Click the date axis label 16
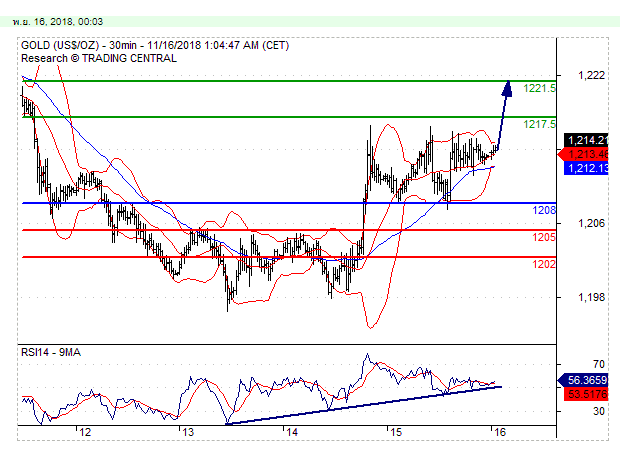Image resolution: width=620 pixels, height=449 pixels. tap(500, 432)
